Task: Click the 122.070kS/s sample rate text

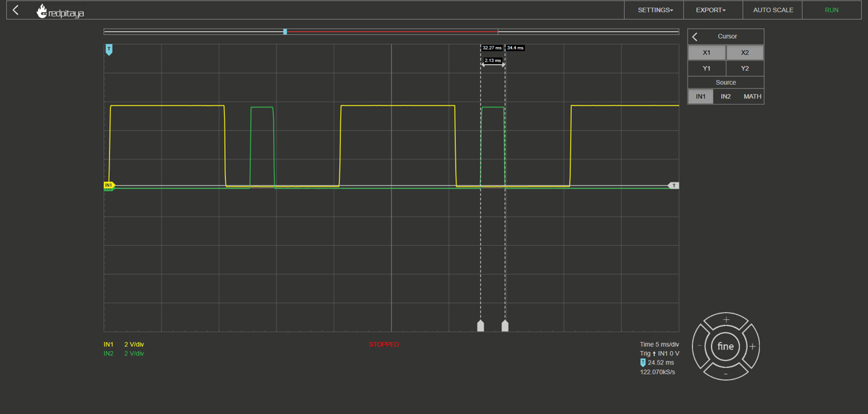Action: tap(658, 372)
